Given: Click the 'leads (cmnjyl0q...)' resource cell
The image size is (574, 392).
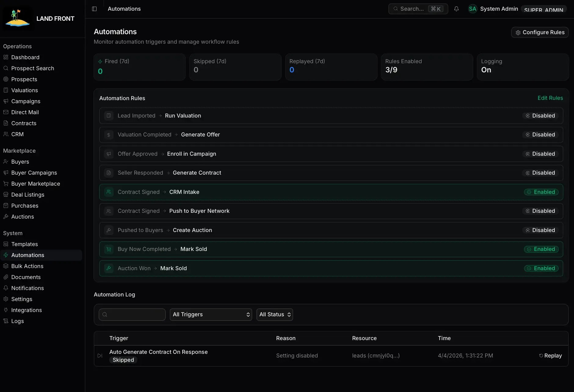Looking at the screenshot, I should tap(376, 356).
